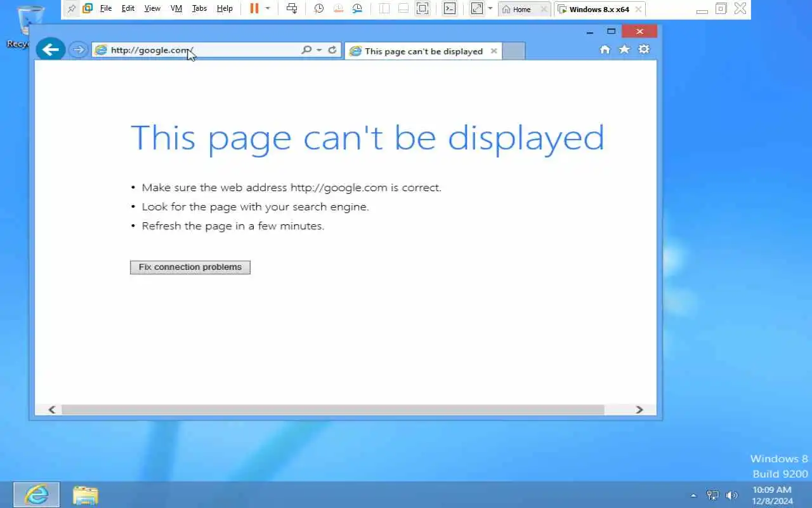Refresh the page with the reload icon

(332, 50)
